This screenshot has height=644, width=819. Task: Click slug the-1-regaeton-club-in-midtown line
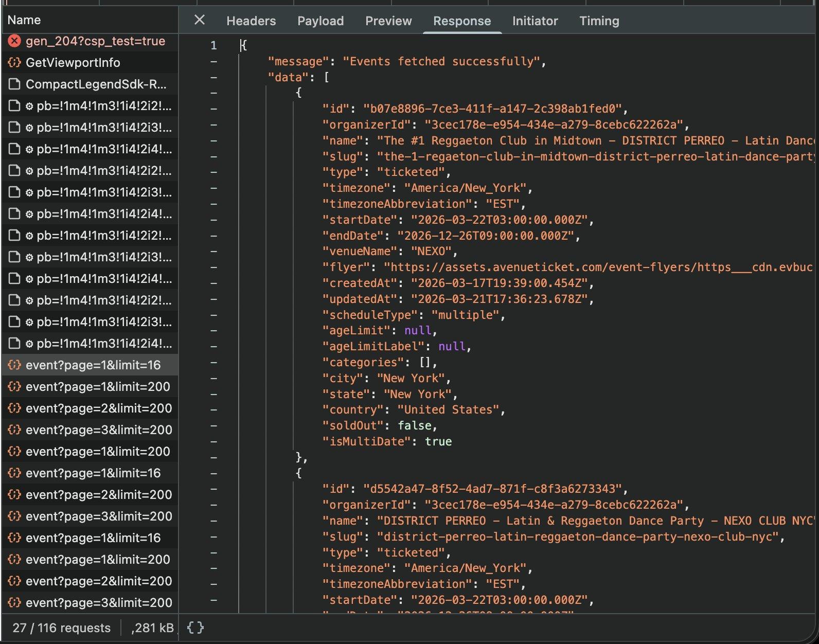[568, 157]
